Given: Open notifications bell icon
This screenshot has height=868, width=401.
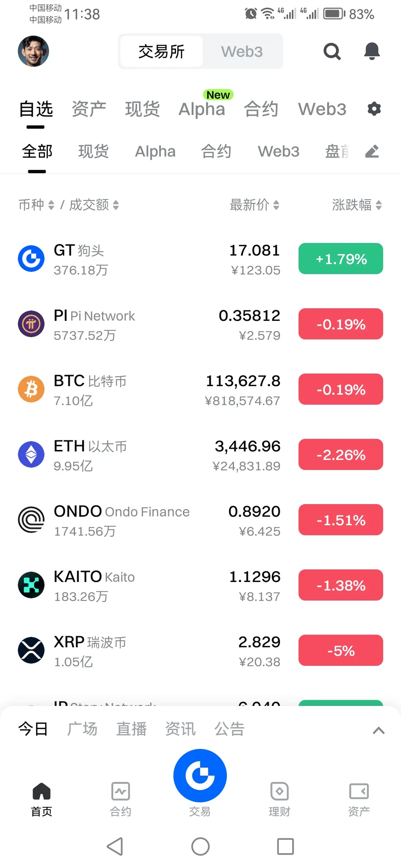Looking at the screenshot, I should (372, 51).
